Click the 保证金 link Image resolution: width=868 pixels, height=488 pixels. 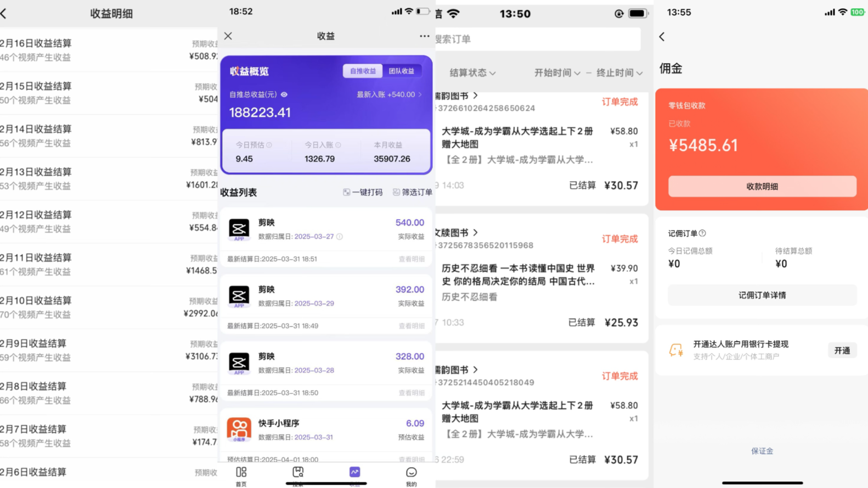pyautogui.click(x=762, y=451)
